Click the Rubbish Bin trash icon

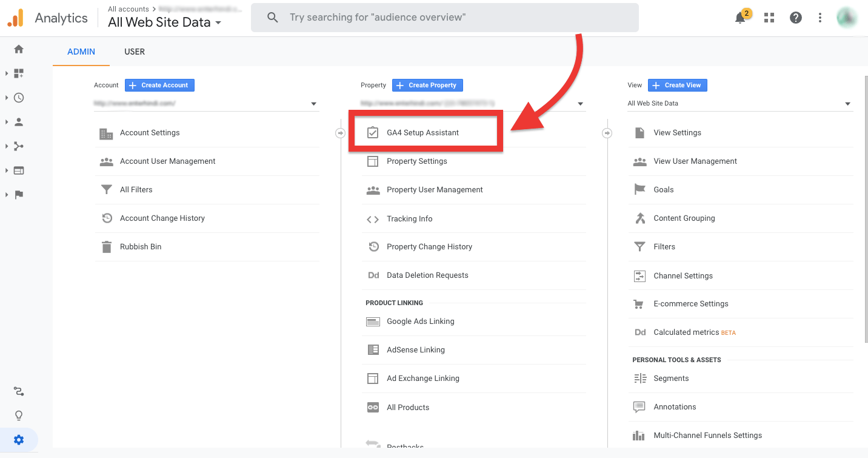tap(107, 247)
